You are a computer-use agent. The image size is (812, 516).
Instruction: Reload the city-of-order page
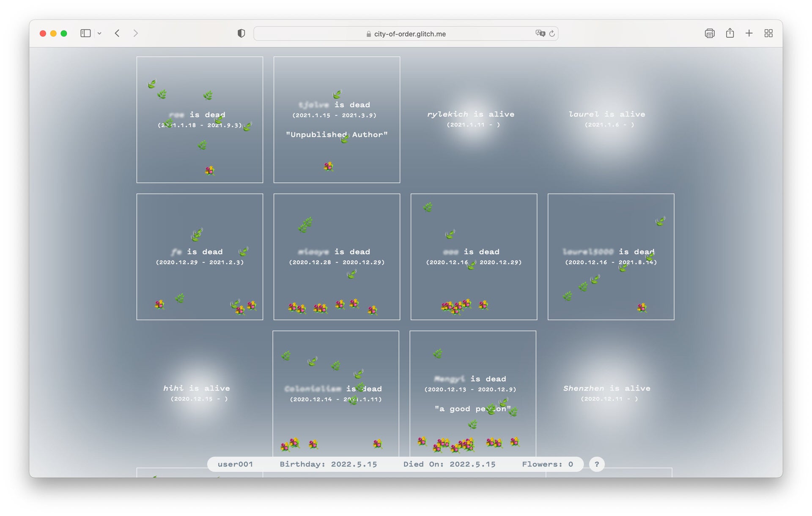[552, 33]
